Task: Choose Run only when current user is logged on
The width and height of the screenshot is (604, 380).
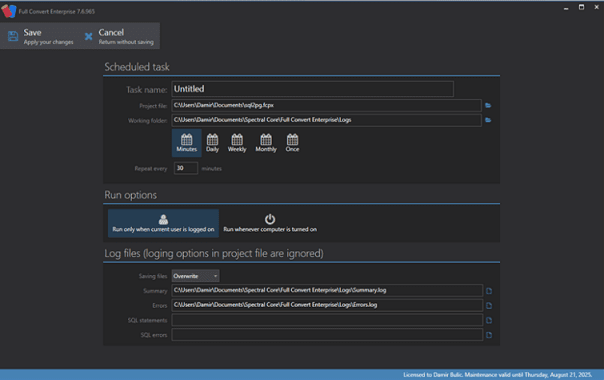Action: 163,223
